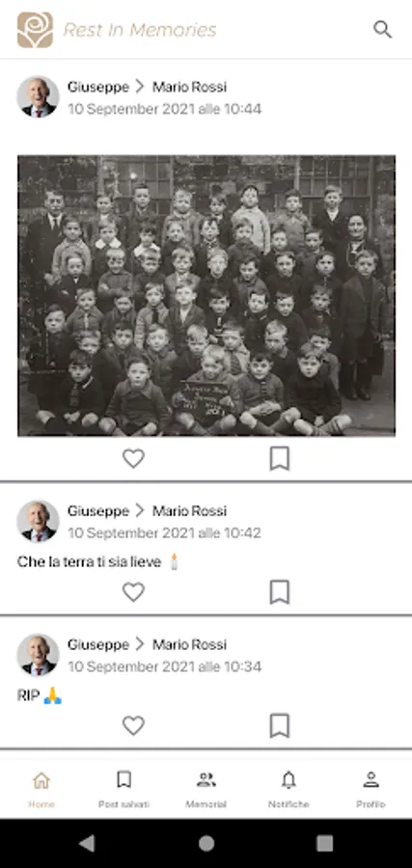The width and height of the screenshot is (412, 868).
Task: Switch to Post salvati tab
Action: pos(124,788)
